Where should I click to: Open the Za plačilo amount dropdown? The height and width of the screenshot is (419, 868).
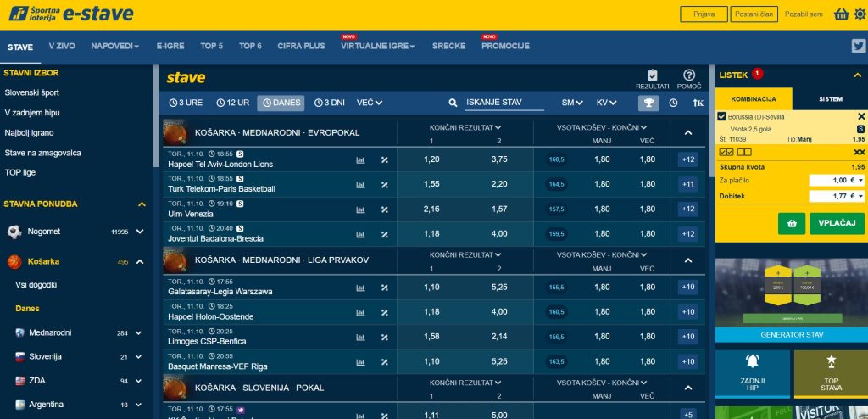click(x=861, y=181)
